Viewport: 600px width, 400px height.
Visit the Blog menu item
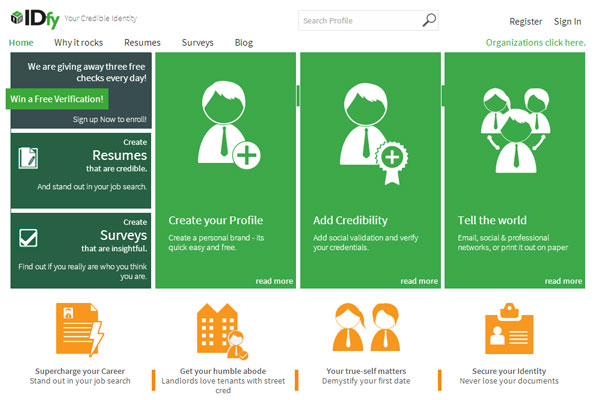[x=244, y=42]
